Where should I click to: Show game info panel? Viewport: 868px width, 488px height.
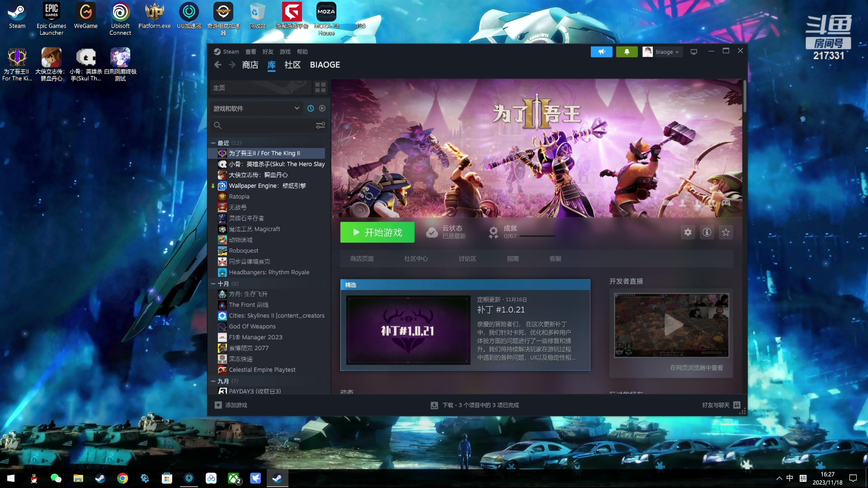point(707,232)
